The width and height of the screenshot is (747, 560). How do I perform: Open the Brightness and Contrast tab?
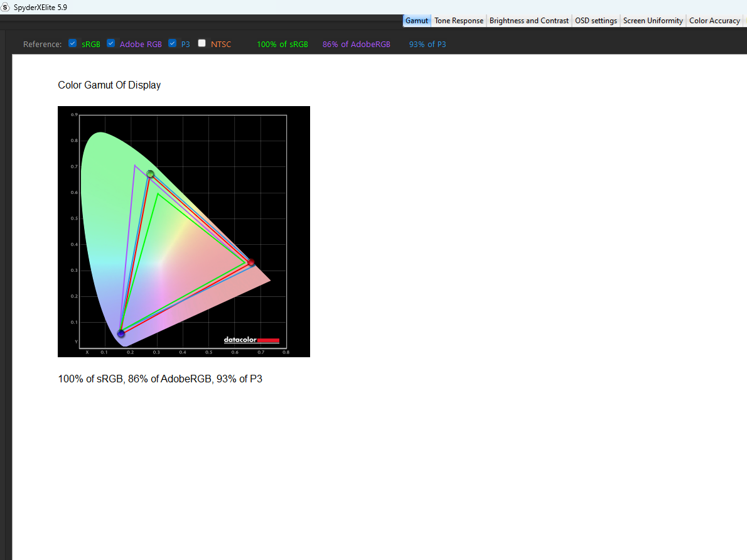coord(529,21)
